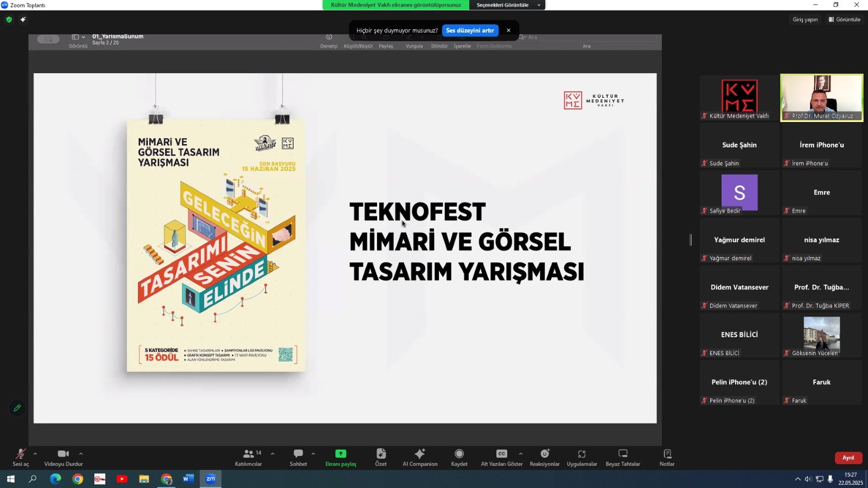Click Giriş yapın sign-in button

805,20
